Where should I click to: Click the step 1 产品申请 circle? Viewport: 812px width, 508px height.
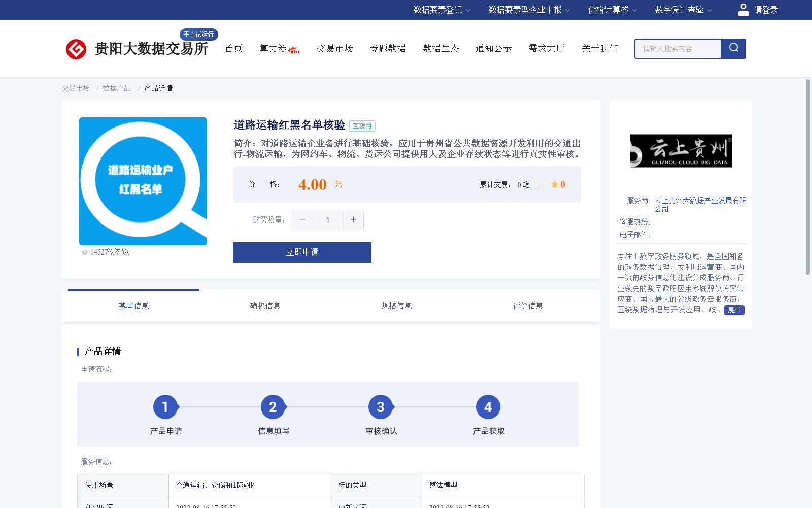pos(165,407)
